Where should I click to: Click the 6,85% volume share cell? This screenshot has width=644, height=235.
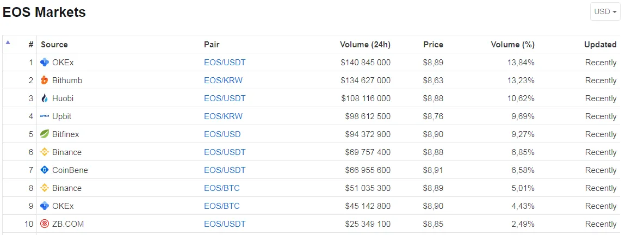[523, 152]
